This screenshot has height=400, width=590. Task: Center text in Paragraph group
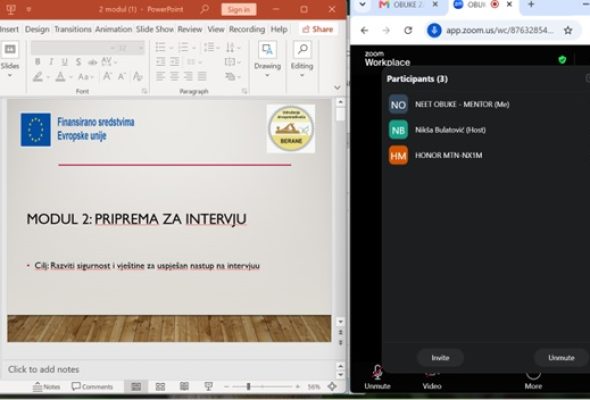click(174, 77)
